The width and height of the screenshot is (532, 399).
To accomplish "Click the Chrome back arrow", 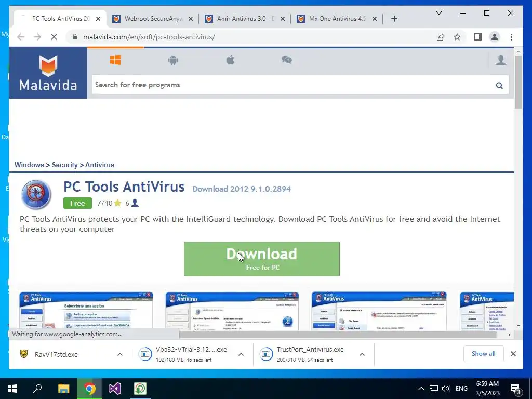I will (x=21, y=37).
